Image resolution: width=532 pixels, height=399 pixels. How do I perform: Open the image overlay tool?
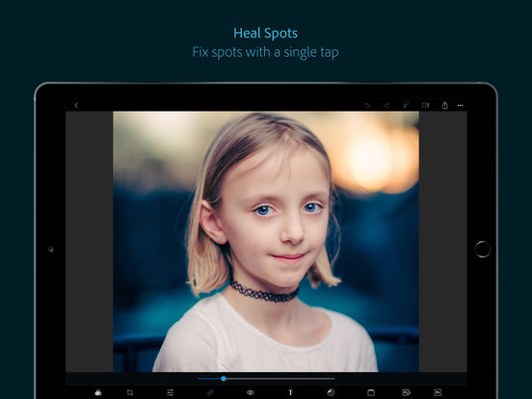pos(406,392)
